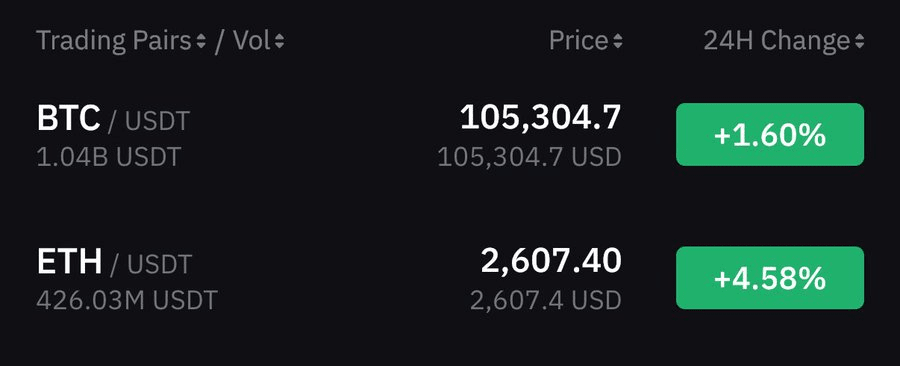Click the USDT quote label beside BTC
900x366 pixels.
[157, 122]
